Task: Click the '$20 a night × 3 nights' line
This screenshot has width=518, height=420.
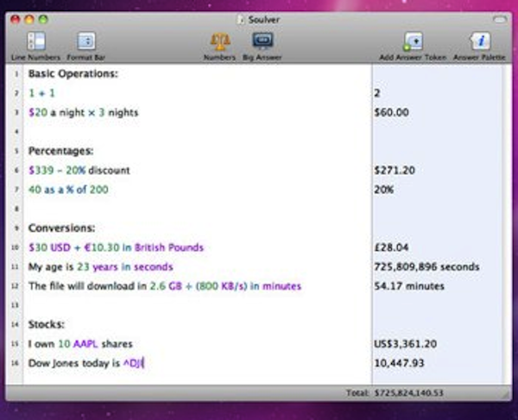Action: pyautogui.click(x=83, y=112)
